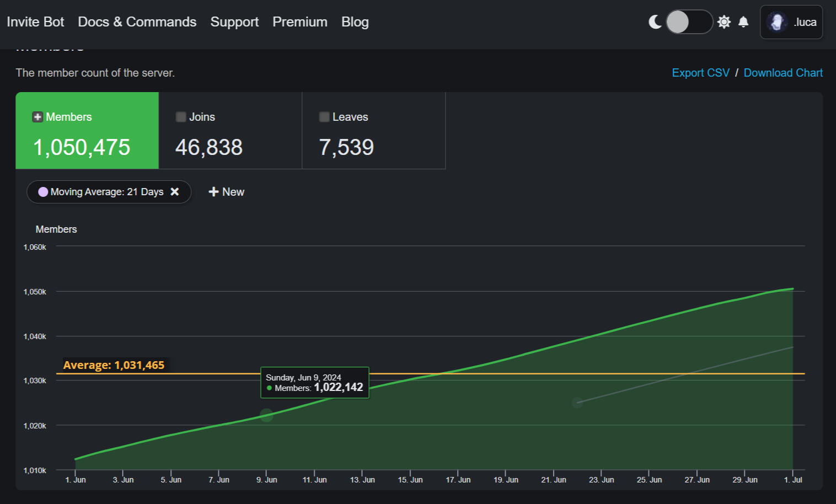Navigate to Premium
The height and width of the screenshot is (504, 836).
point(300,22)
